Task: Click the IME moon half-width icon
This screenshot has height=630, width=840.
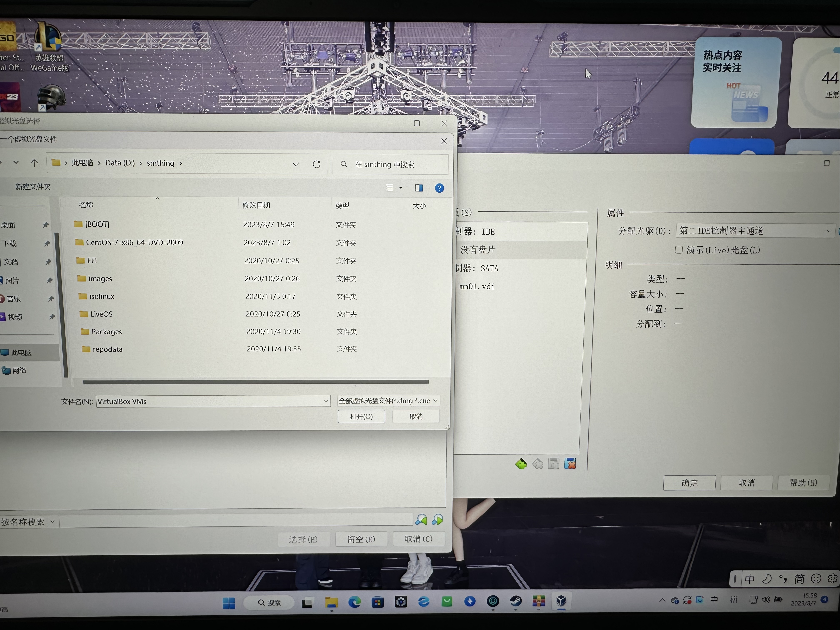Action: (x=767, y=579)
